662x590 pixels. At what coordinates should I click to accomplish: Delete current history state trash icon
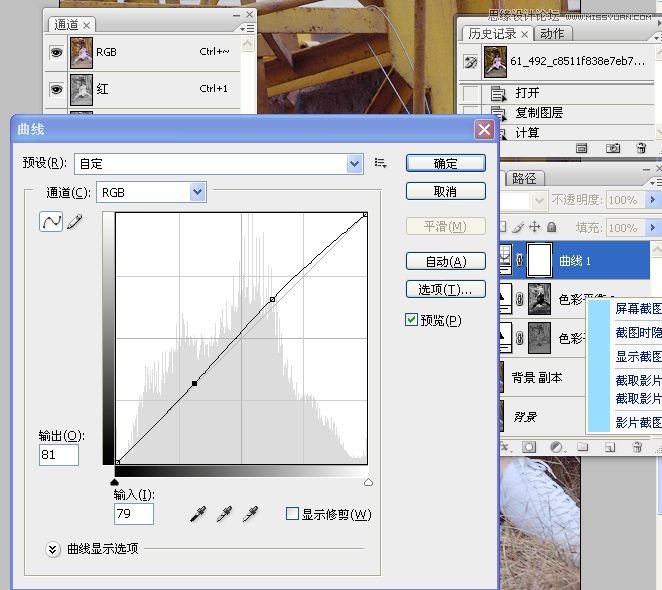click(x=641, y=148)
